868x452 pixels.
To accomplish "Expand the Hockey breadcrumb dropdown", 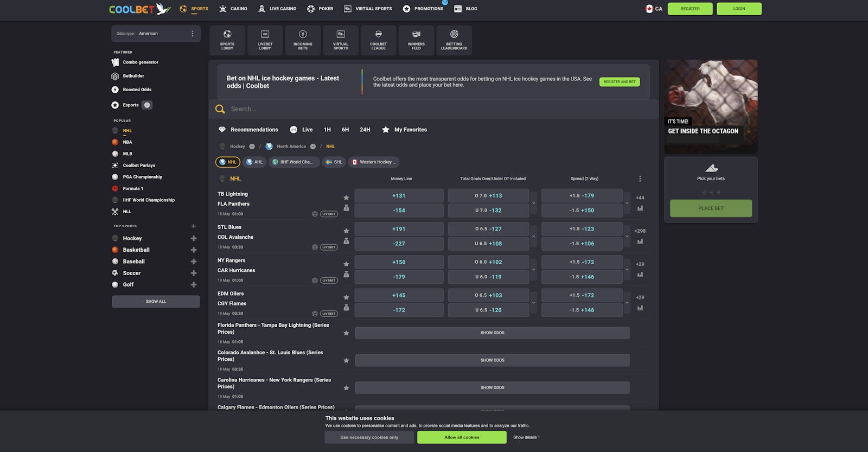I will [252, 147].
